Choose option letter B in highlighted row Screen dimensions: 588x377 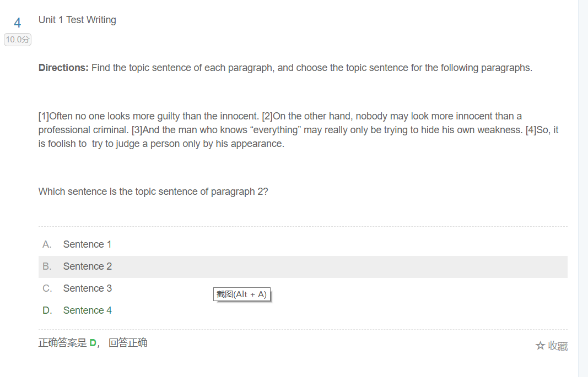coord(47,266)
